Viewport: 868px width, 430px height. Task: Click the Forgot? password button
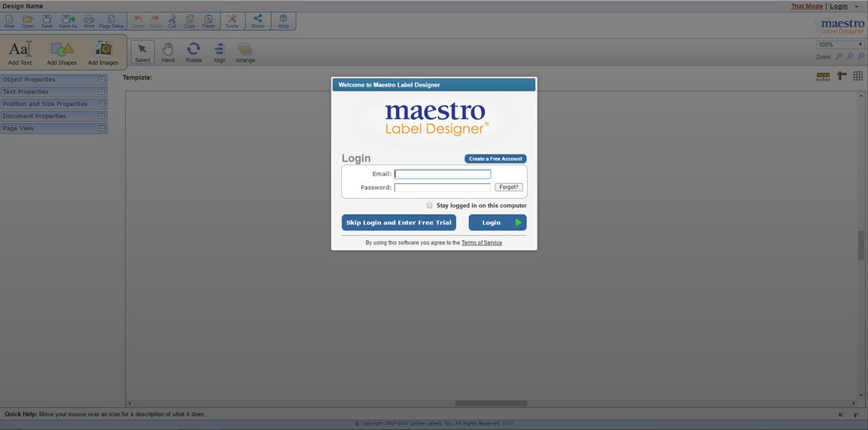click(x=509, y=188)
